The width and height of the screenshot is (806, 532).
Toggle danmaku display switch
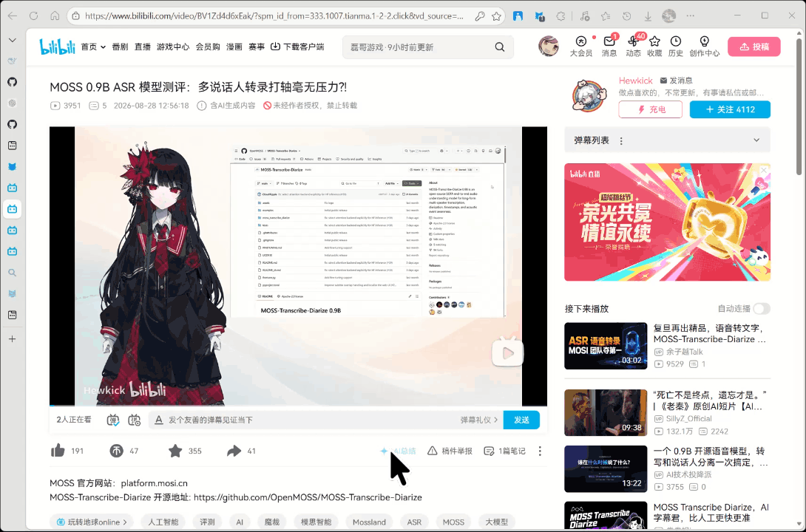(113, 420)
